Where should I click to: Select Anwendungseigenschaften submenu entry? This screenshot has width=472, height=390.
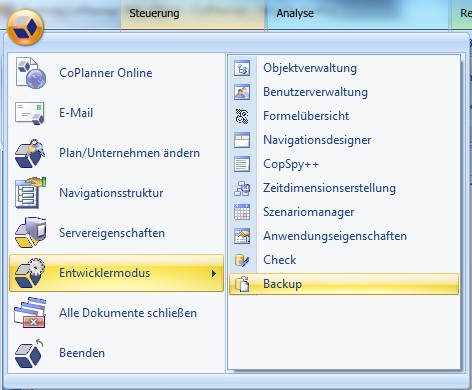pos(344,236)
